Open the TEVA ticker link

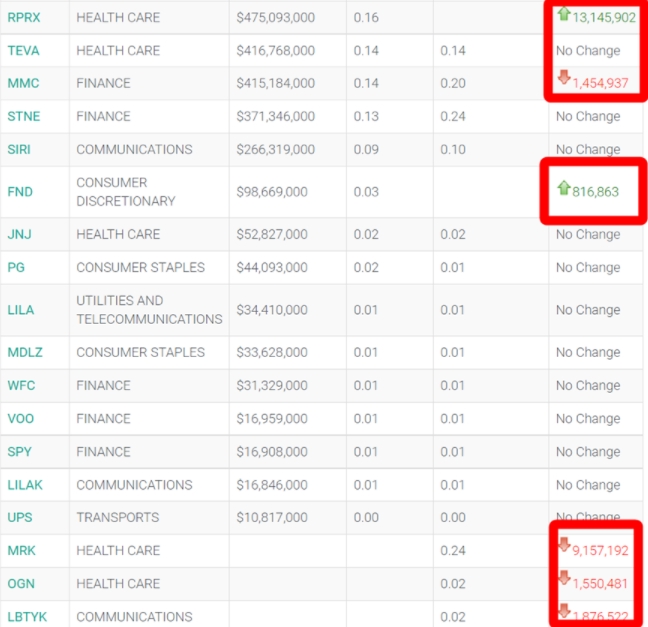23,50
